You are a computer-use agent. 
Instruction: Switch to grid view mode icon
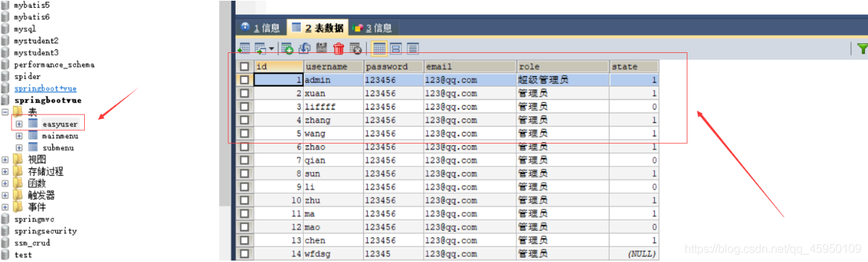point(379,48)
